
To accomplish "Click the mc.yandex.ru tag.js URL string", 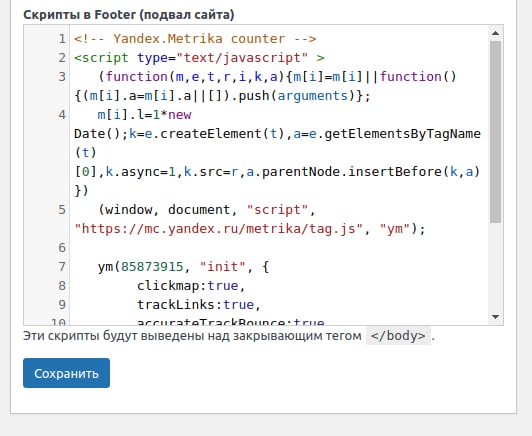I will point(219,229).
